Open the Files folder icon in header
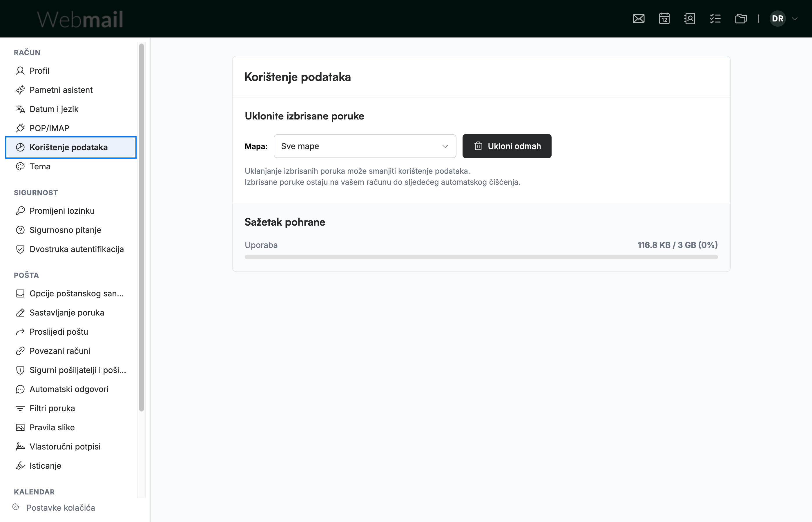 click(x=741, y=19)
